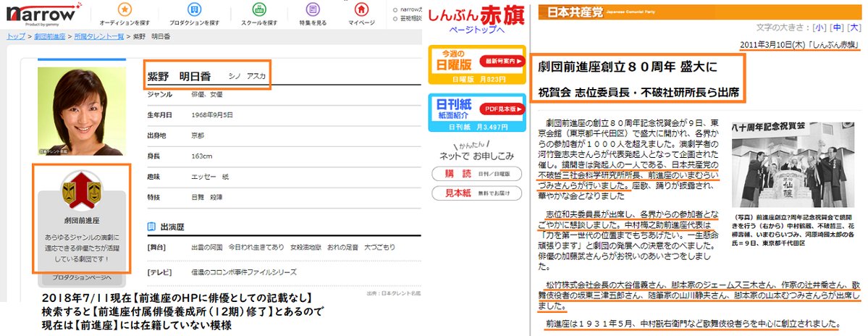Viewport: 868px width, 336px height.
Task: Follow the 所属タレント一覧 breadcrumb link
Action: click(x=99, y=36)
